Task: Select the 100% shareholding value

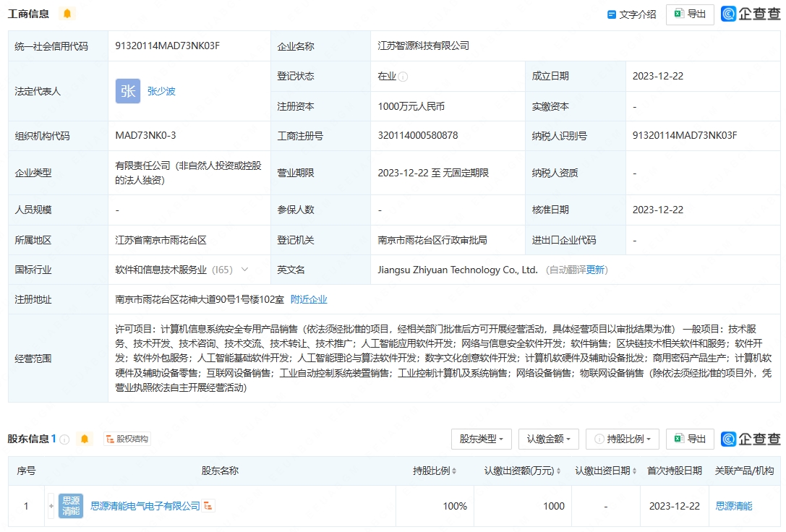Action: (x=455, y=507)
